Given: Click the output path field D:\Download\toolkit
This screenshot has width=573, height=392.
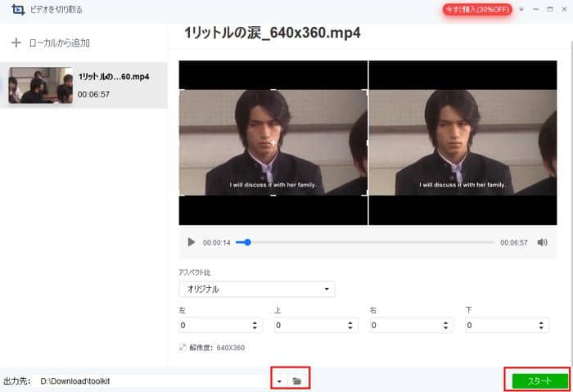Looking at the screenshot, I should click(x=151, y=381).
